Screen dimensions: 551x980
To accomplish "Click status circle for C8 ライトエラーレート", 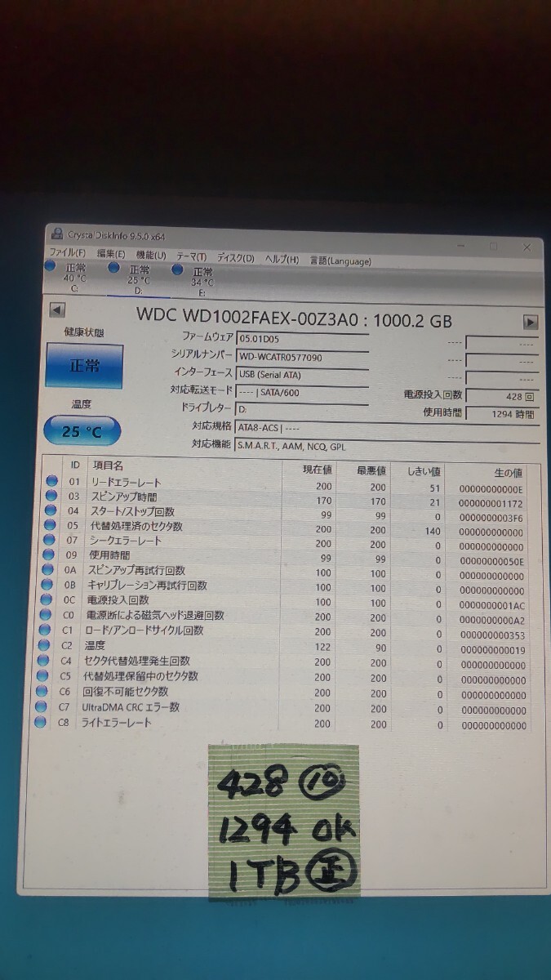I will (42, 722).
